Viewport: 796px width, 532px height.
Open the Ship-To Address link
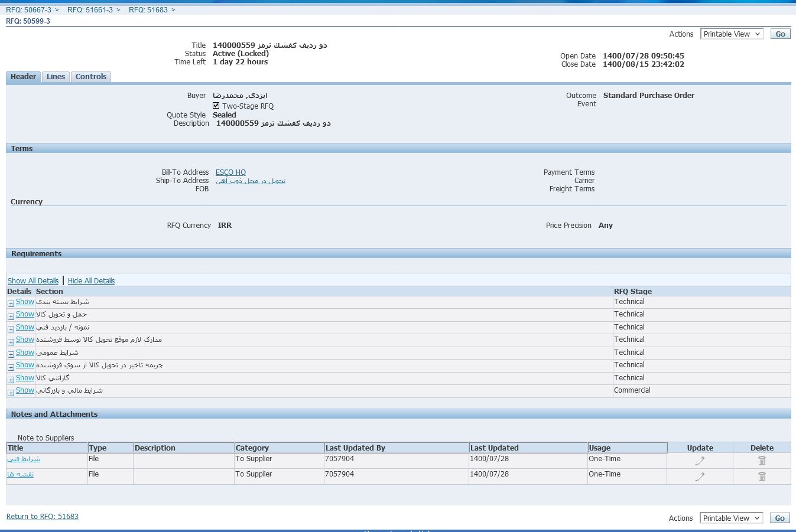(251, 181)
